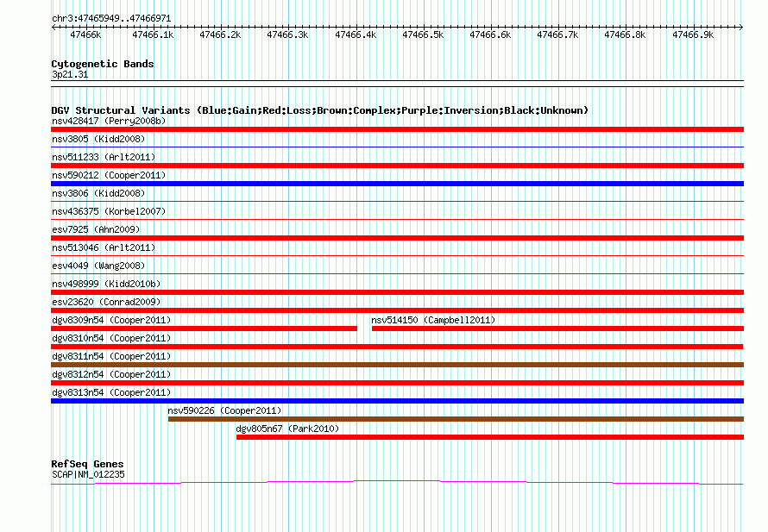The image size is (768, 532).
Task: Select the dgv8313n54 (Cooper2011) label
Action: click(111, 392)
